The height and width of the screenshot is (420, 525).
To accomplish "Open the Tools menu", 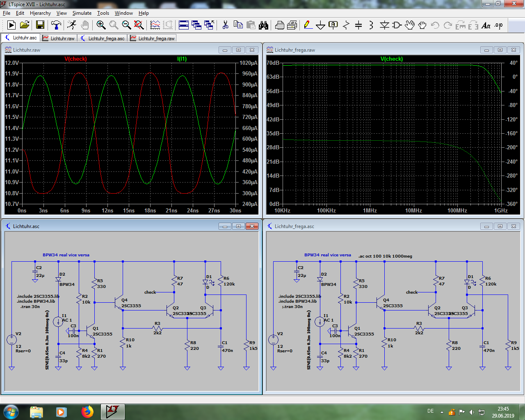I will coord(103,13).
